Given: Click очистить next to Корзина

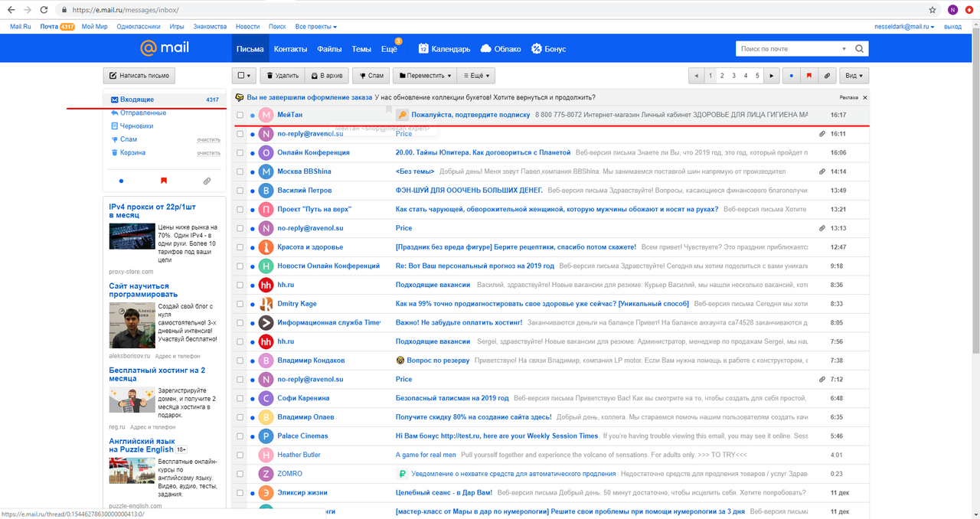Looking at the screenshot, I should pyautogui.click(x=208, y=153).
